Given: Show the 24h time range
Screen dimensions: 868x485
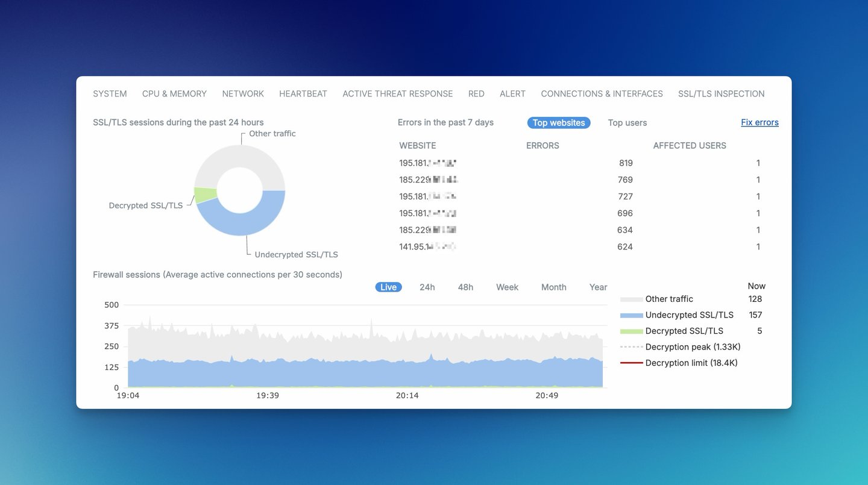Looking at the screenshot, I should point(427,287).
